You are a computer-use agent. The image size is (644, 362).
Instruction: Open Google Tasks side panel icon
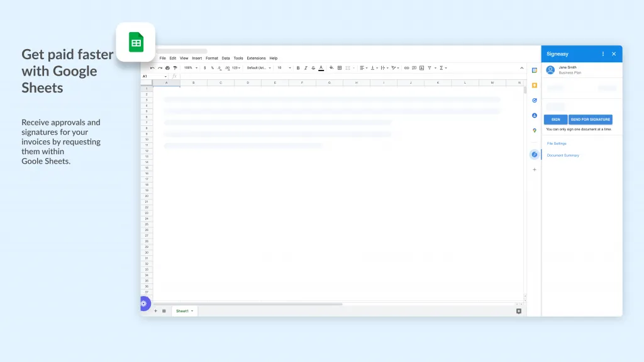[x=535, y=100]
